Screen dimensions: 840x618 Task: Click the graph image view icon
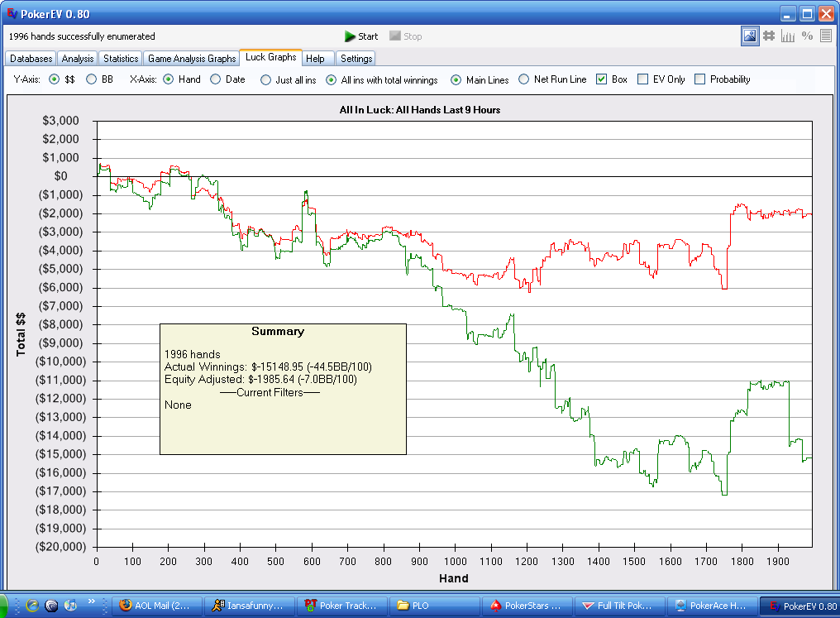click(x=749, y=36)
